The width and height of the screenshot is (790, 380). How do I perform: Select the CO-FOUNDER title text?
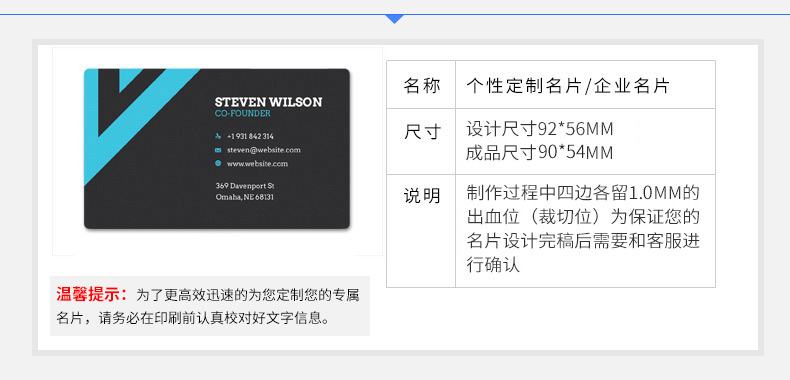pyautogui.click(x=242, y=113)
